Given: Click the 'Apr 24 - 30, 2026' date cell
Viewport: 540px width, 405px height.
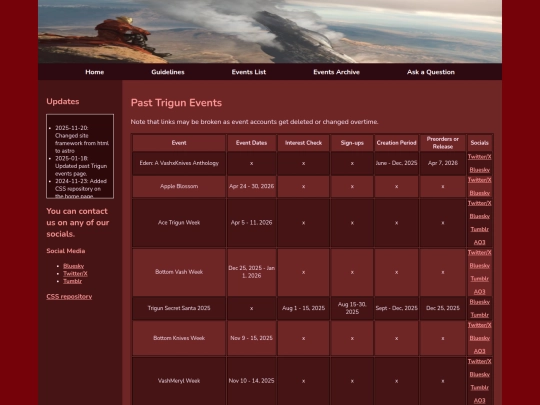Looking at the screenshot, I should coord(251,186).
